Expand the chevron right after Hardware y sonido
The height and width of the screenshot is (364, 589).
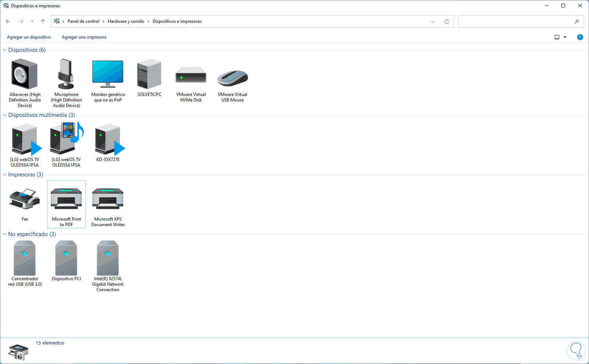[148, 21]
